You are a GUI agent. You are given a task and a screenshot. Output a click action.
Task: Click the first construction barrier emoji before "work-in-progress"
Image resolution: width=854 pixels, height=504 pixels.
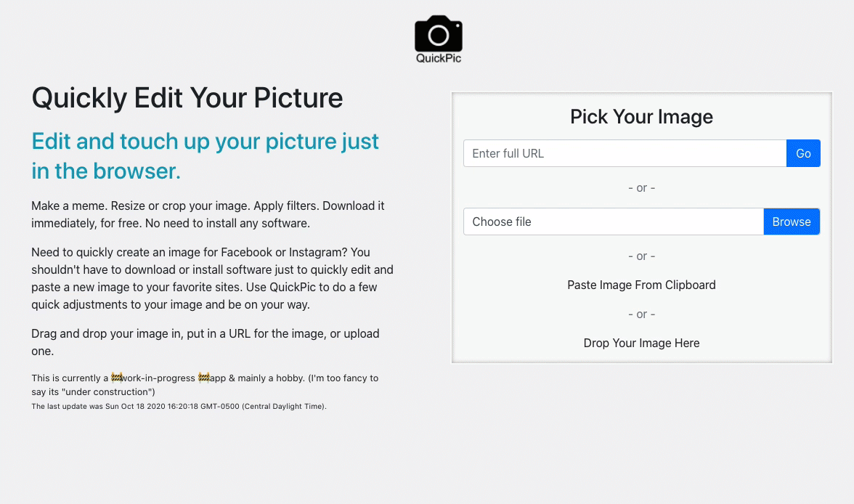click(116, 377)
